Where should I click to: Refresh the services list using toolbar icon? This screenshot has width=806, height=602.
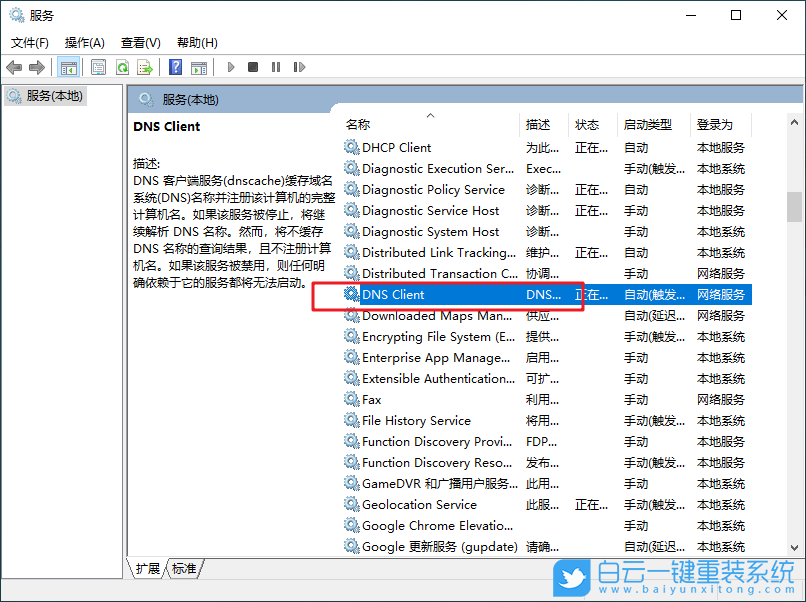[121, 67]
